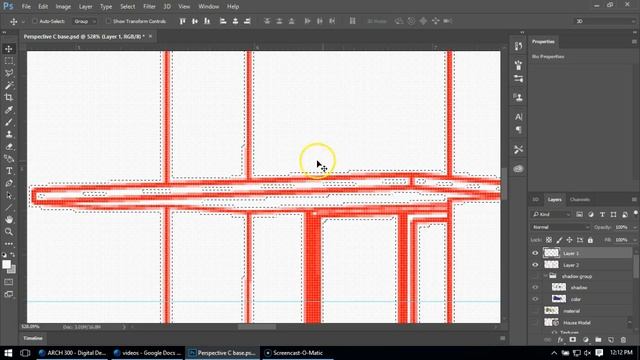
Task: Create a new group folder icon
Action: (x=598, y=340)
